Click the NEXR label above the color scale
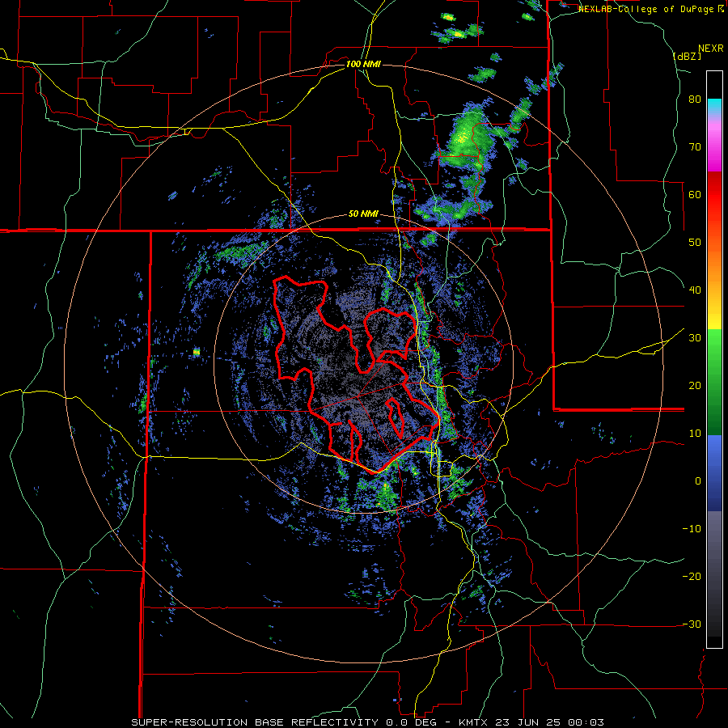This screenshot has width=728, height=728. pyautogui.click(x=711, y=49)
